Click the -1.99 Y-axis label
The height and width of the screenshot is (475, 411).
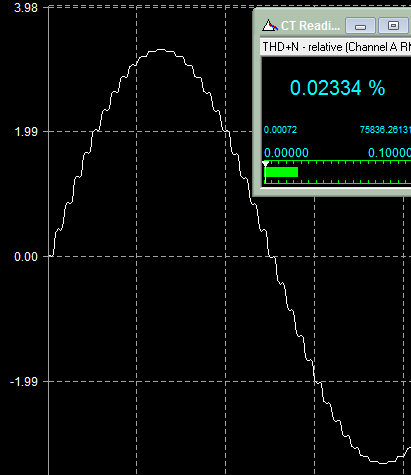pyautogui.click(x=24, y=382)
